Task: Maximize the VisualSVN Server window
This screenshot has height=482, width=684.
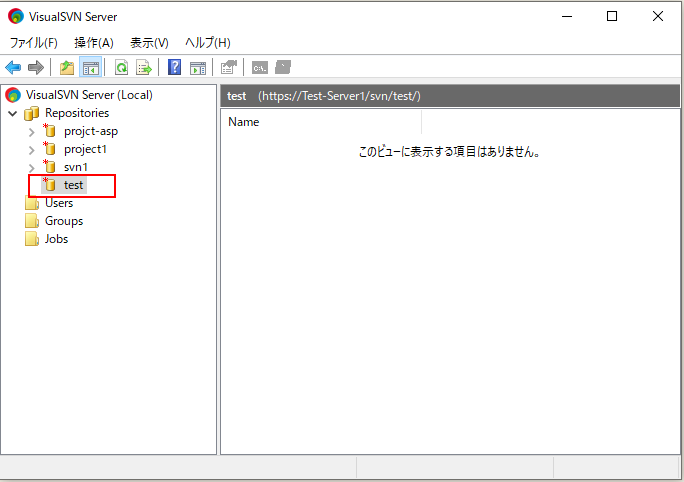Action: 612,17
